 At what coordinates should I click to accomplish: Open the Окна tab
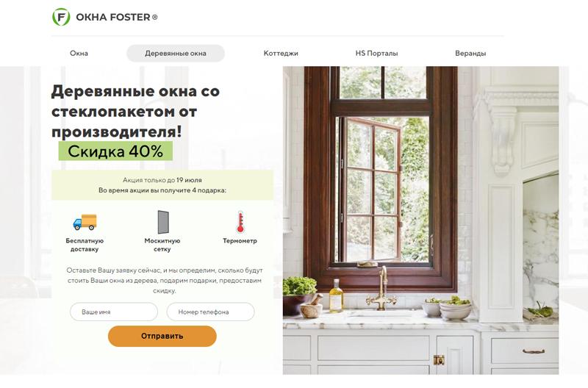click(x=79, y=53)
